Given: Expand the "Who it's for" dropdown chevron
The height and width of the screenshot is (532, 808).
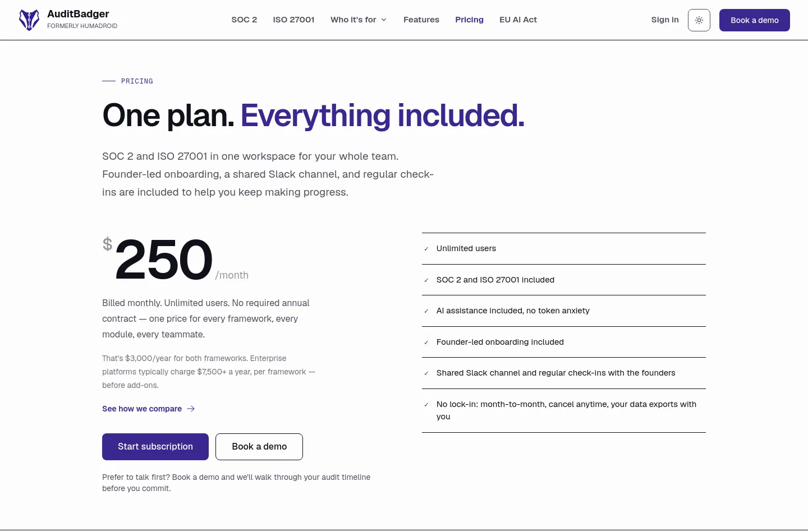Looking at the screenshot, I should point(384,20).
